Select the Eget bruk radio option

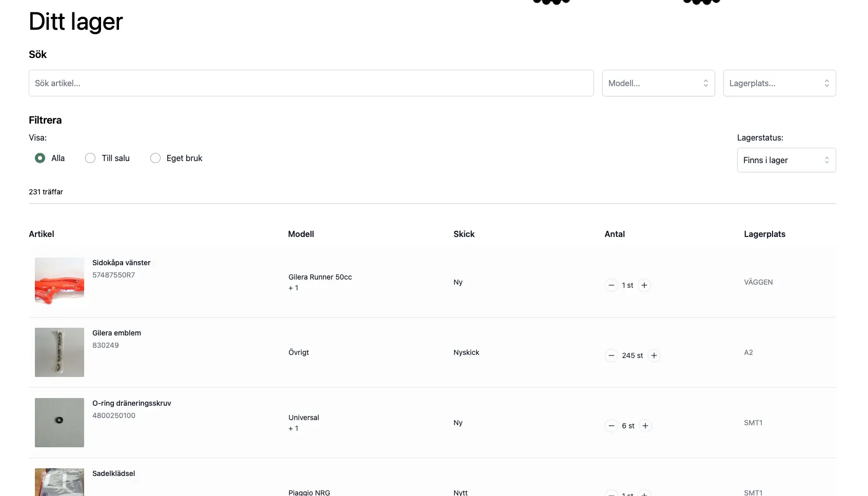tap(155, 158)
